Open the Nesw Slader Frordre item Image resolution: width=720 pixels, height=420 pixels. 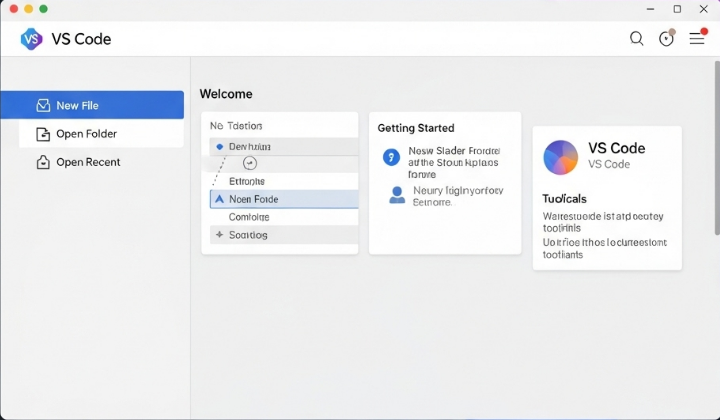(x=454, y=162)
